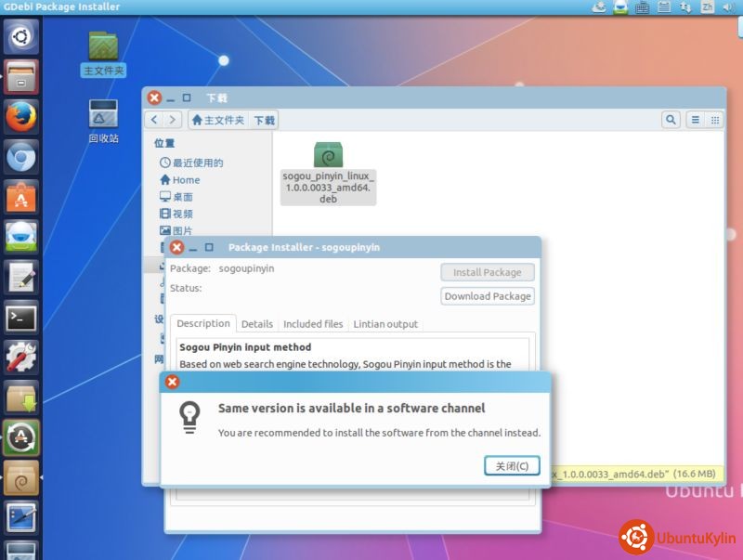Open the search icon in file manager toolbar
743x560 pixels.
(671, 120)
